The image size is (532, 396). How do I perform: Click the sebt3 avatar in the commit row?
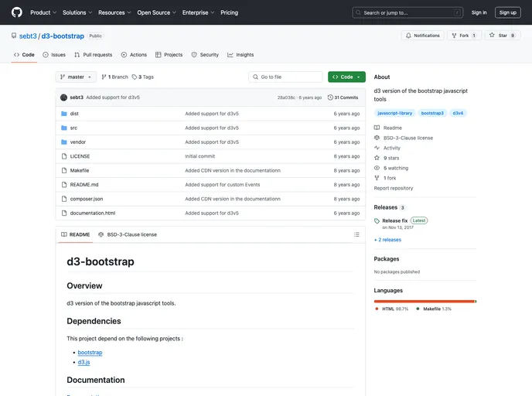coord(63,97)
